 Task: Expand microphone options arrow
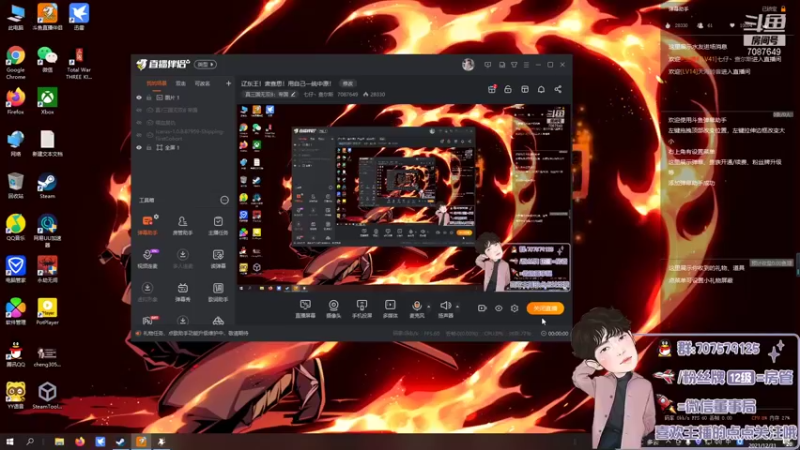coord(429,307)
